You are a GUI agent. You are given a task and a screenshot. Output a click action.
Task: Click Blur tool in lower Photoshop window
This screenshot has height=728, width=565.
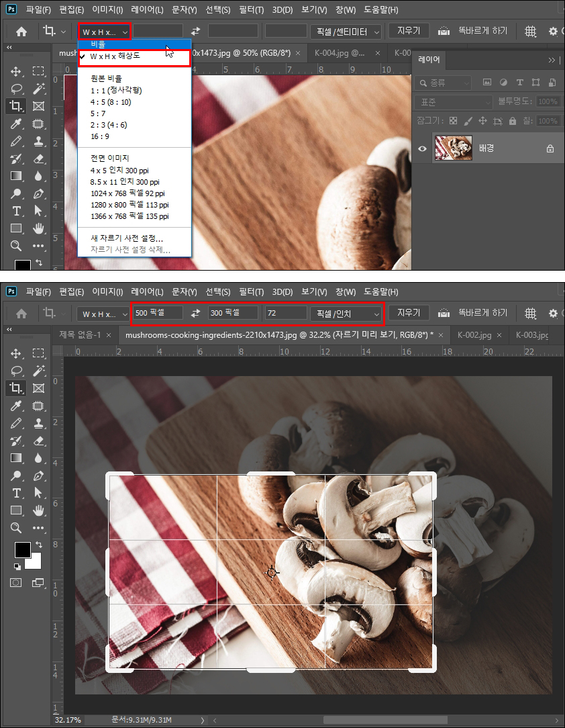pyautogui.click(x=38, y=458)
